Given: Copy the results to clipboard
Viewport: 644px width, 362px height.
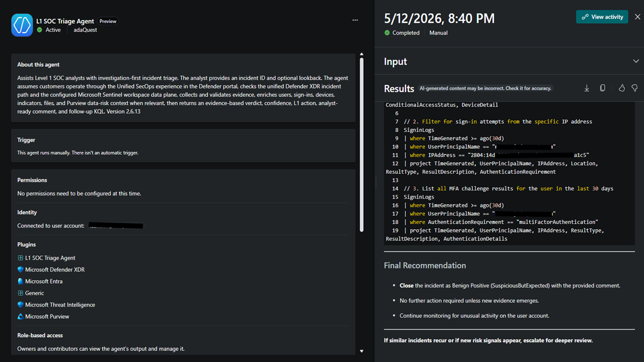Looking at the screenshot, I should pos(603,88).
